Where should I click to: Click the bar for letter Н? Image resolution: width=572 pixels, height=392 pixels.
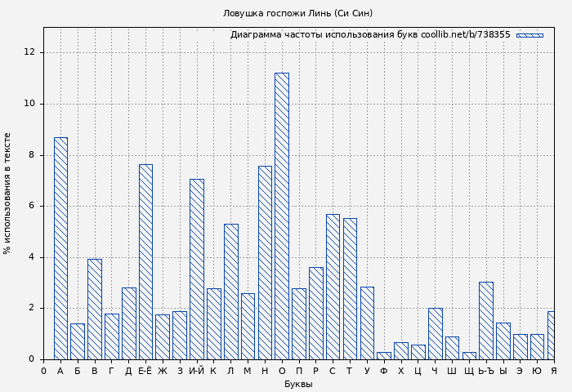point(265,263)
